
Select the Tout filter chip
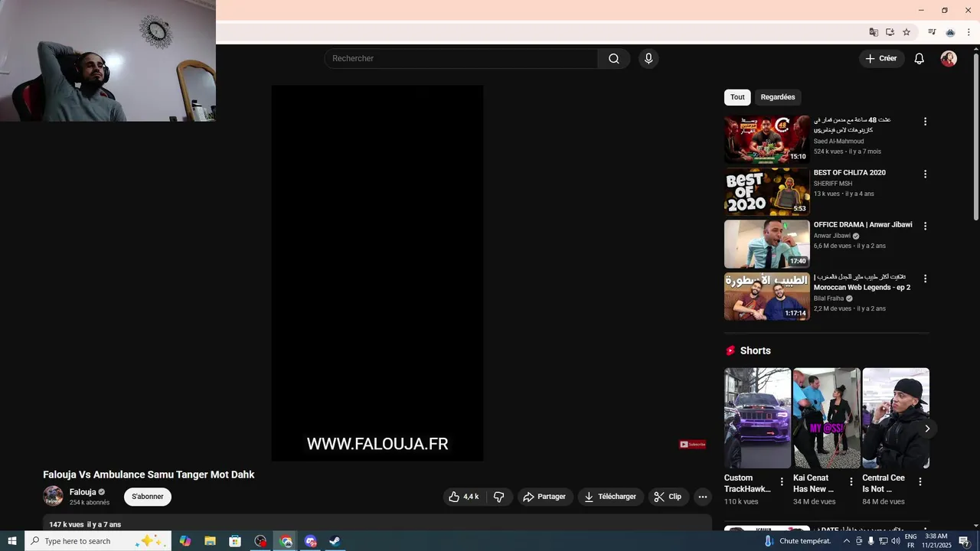(737, 97)
